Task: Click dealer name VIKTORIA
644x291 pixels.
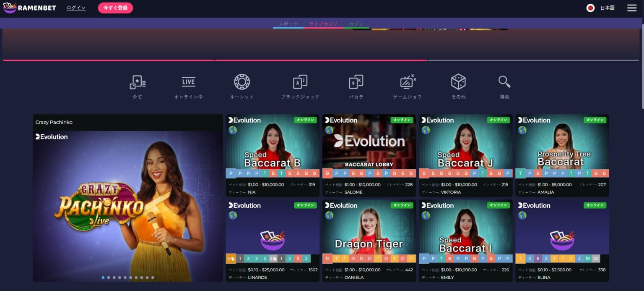Action: (451, 192)
